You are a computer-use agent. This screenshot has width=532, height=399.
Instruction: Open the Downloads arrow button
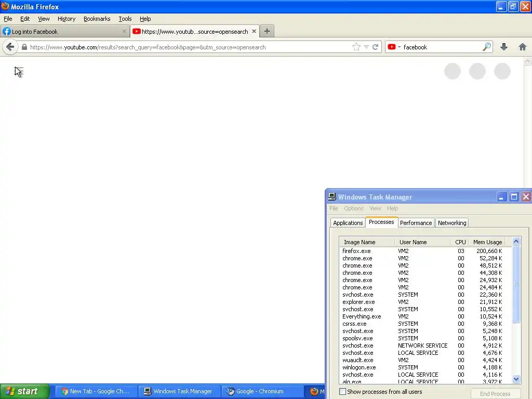(x=504, y=47)
